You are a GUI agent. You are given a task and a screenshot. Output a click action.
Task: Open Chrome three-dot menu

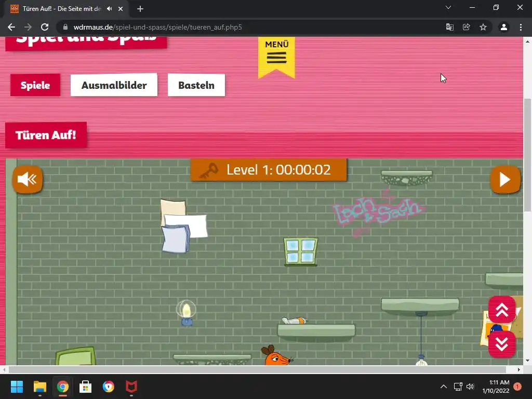point(521,27)
